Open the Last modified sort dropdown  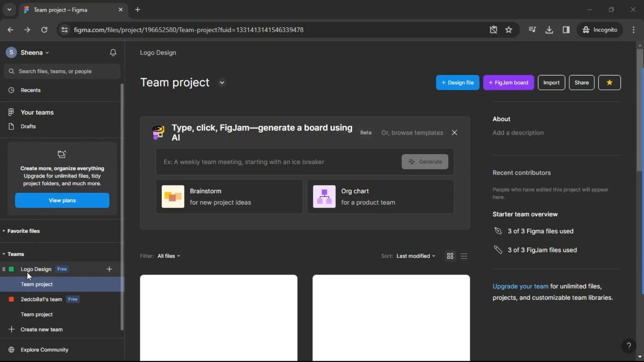416,256
